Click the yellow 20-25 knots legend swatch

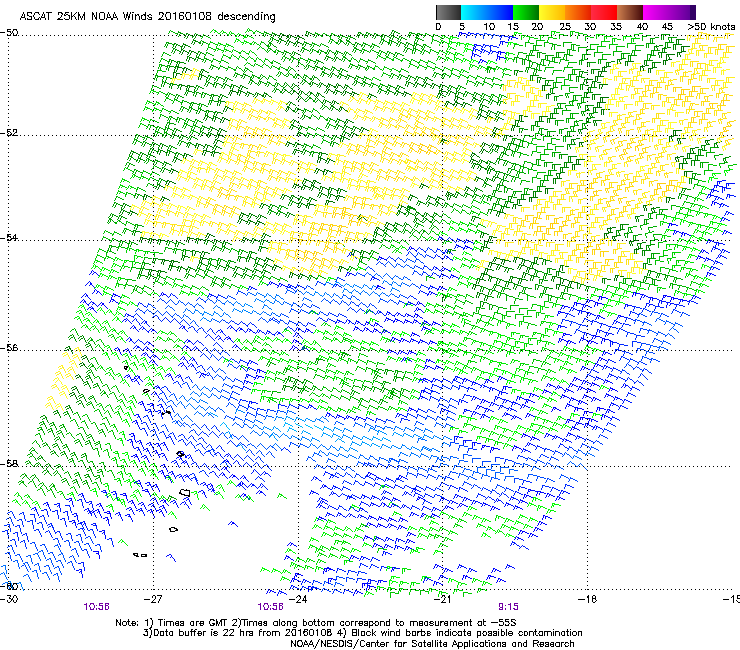[552, 12]
